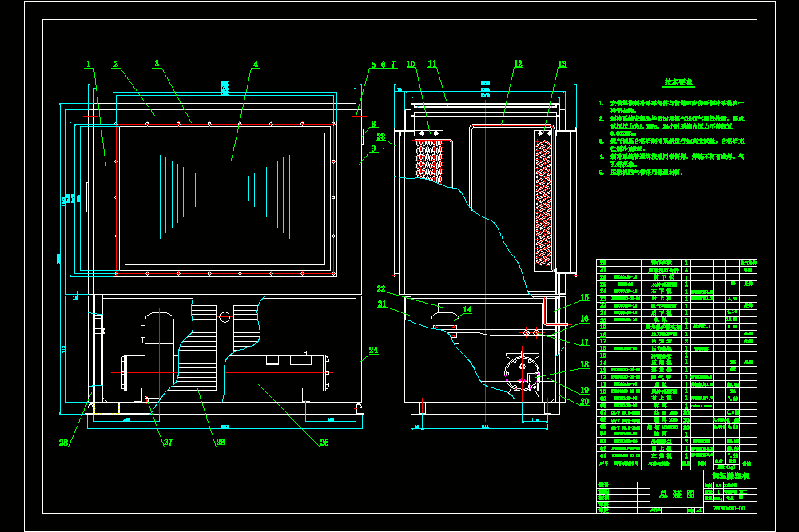The width and height of the screenshot is (799, 532).
Task: Select callout number 20 label
Action: [x=585, y=402]
